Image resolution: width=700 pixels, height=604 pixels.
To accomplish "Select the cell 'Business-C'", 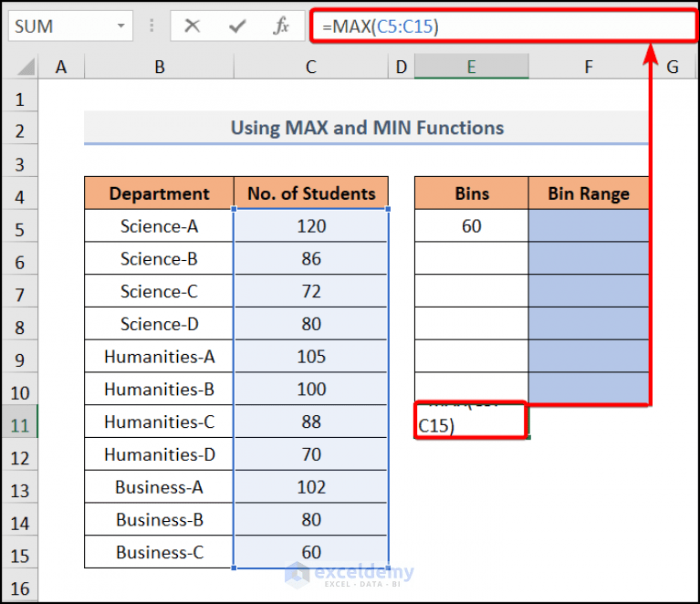I will tap(160, 552).
